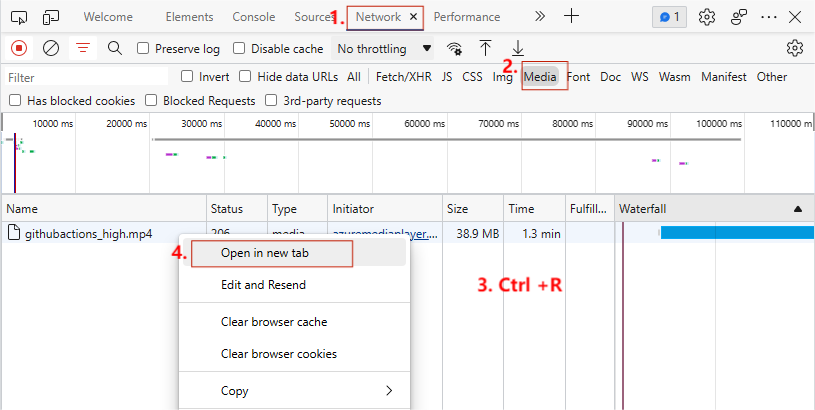Open the network search magnifier

pyautogui.click(x=114, y=48)
